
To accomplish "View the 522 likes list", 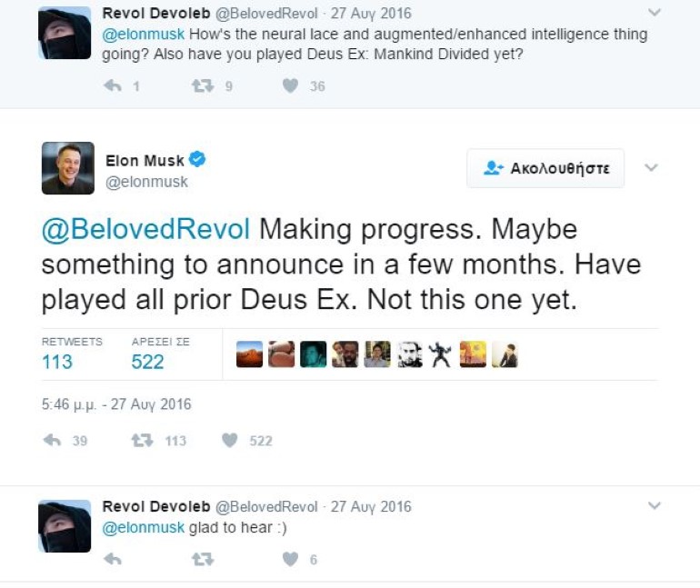I will [147, 362].
